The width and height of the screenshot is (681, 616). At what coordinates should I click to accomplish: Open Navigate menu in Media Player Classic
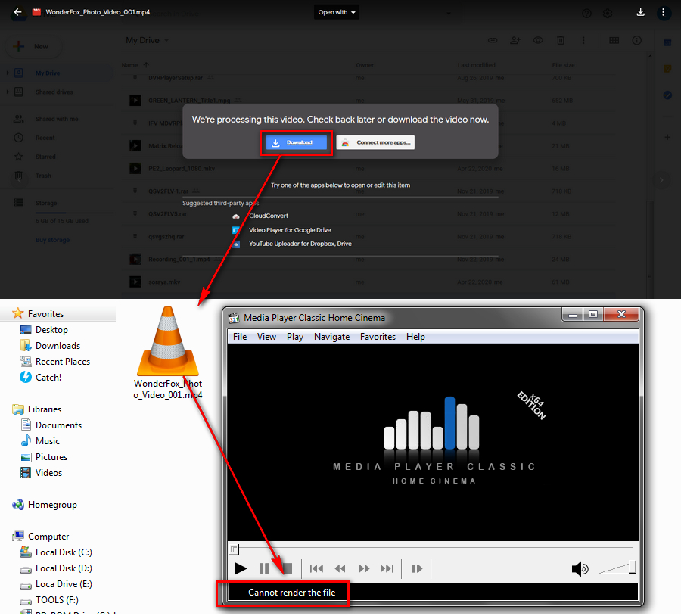coord(332,337)
